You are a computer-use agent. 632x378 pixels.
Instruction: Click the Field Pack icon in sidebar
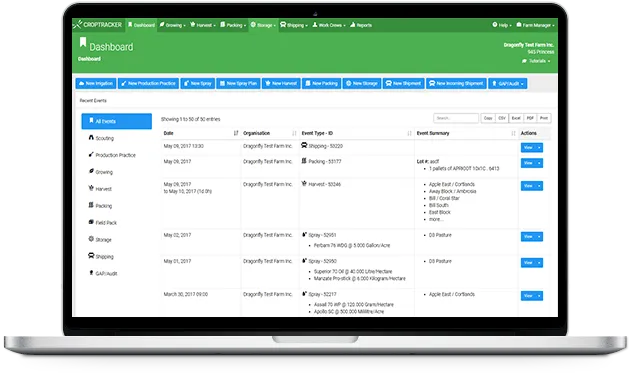tap(91, 222)
